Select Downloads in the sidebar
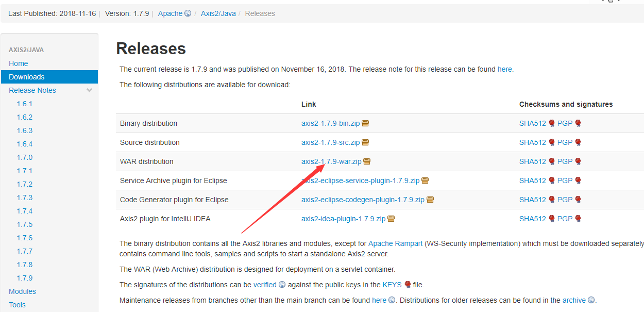Image resolution: width=644 pixels, height=312 pixels. 49,77
